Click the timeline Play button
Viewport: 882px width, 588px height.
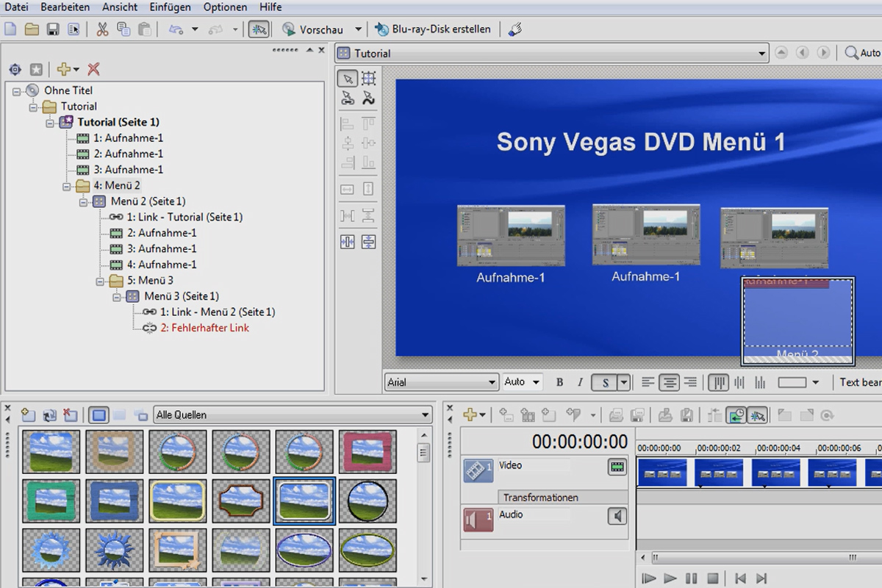(x=670, y=579)
